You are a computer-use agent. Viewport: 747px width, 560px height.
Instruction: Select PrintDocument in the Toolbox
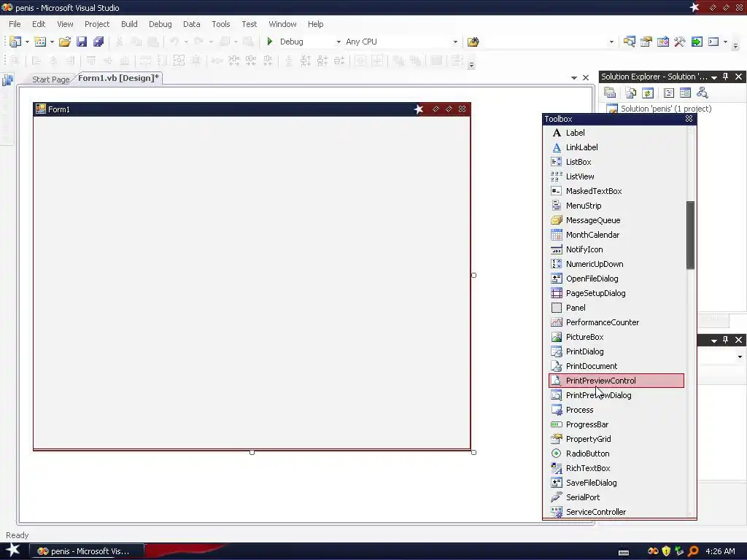(616, 366)
